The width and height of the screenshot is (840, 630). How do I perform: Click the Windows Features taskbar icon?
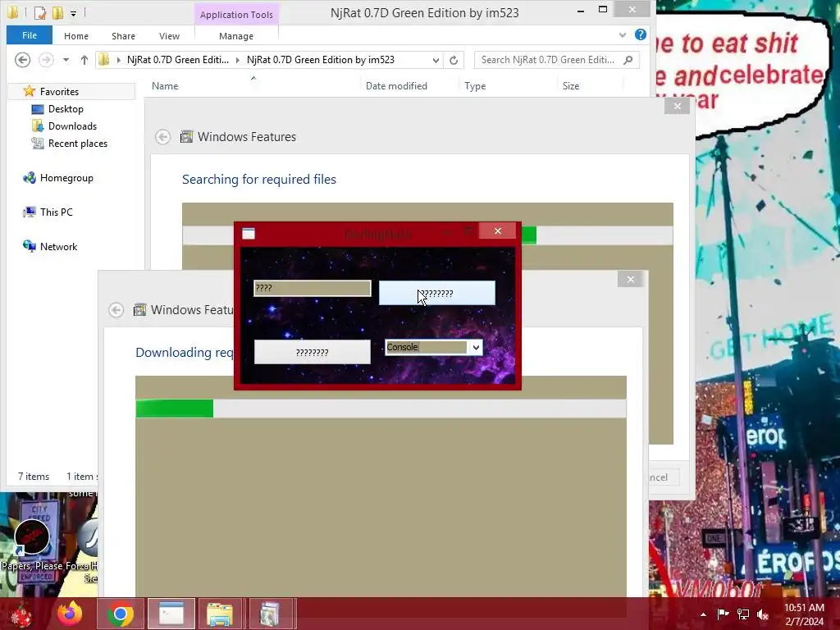(269, 614)
